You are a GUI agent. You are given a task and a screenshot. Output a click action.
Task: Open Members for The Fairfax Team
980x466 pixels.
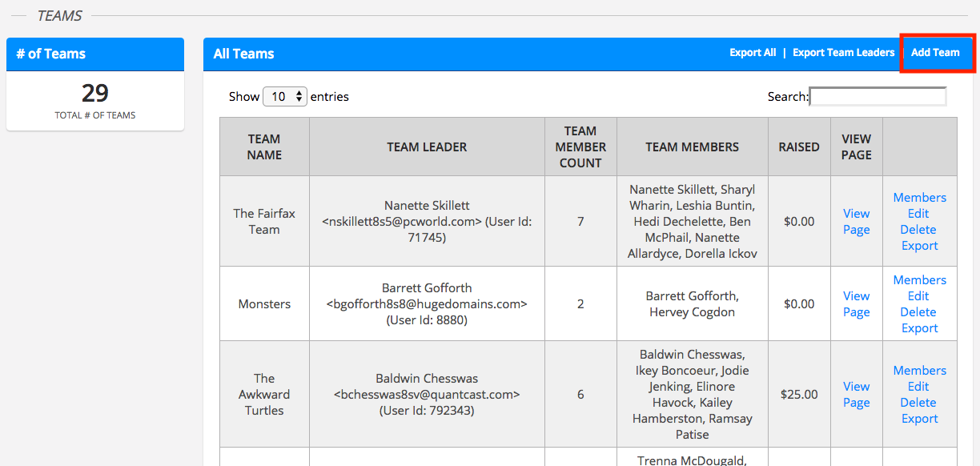tap(920, 198)
